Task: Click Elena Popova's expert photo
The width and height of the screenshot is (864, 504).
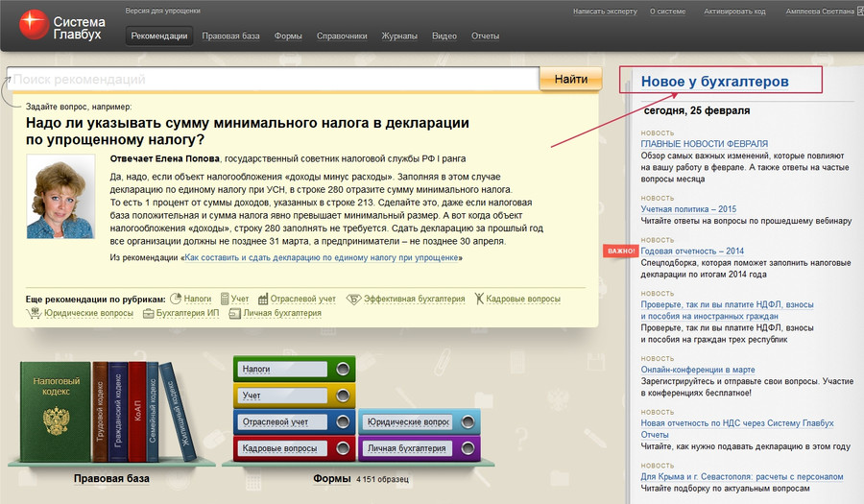Action: click(60, 196)
